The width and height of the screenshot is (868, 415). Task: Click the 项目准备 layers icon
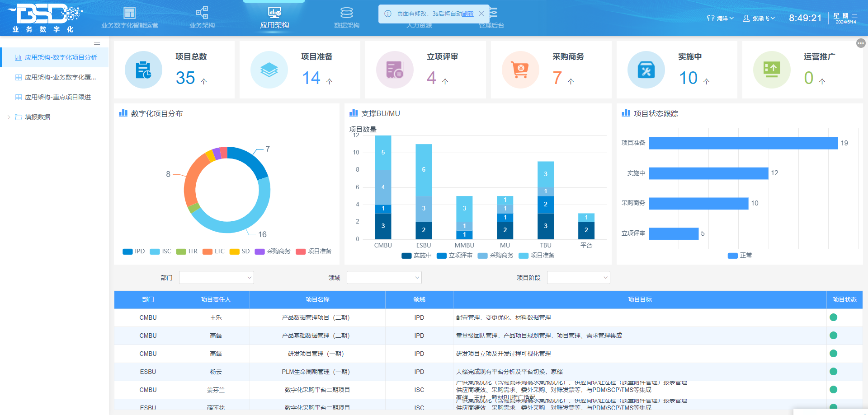pyautogui.click(x=269, y=70)
